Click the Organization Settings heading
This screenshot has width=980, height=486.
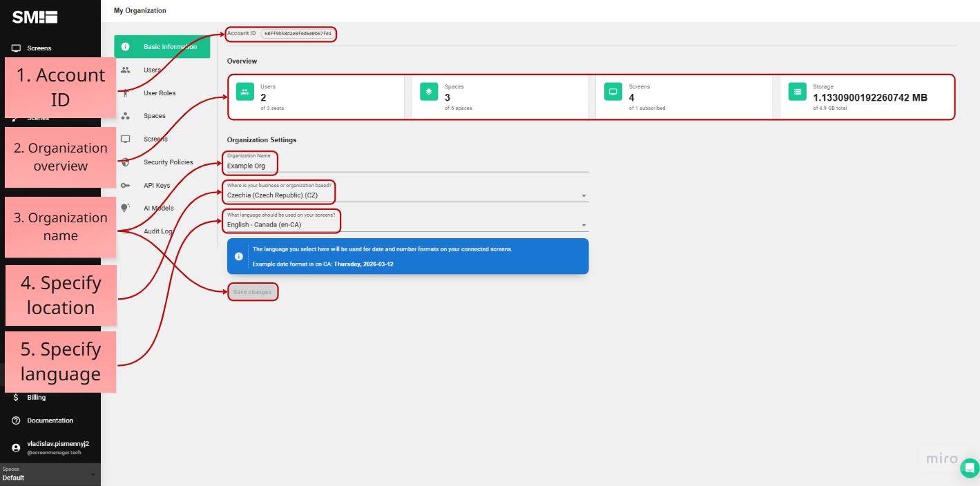pos(262,140)
